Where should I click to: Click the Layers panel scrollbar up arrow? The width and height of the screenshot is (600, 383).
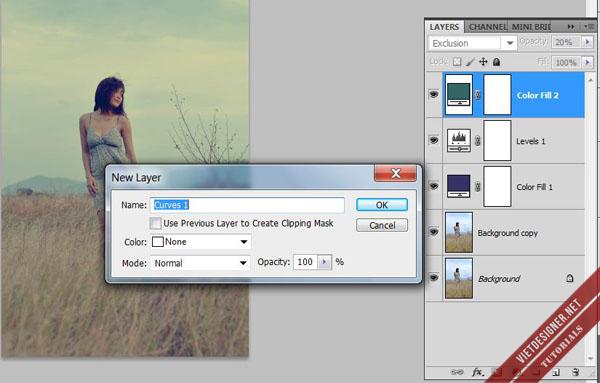coord(591,80)
